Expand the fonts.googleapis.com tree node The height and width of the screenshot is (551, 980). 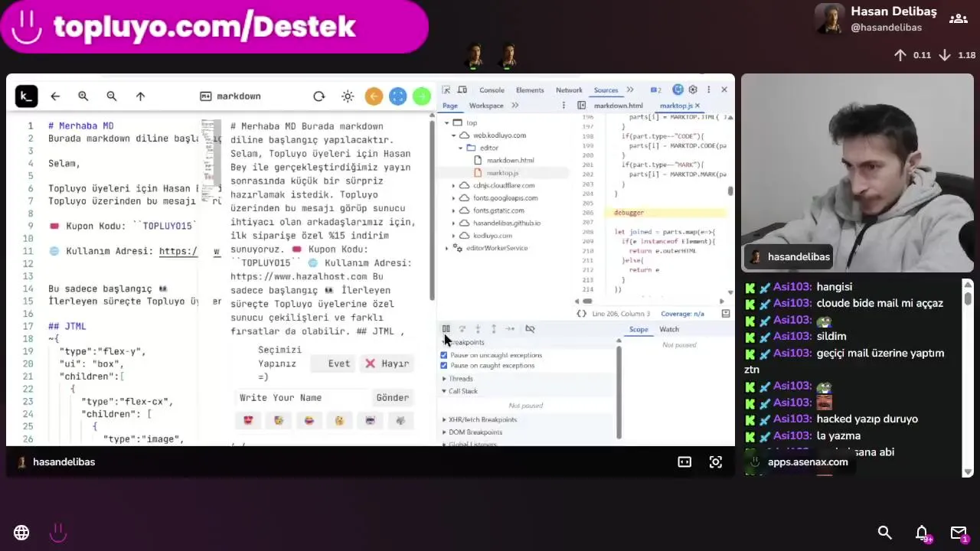point(453,198)
